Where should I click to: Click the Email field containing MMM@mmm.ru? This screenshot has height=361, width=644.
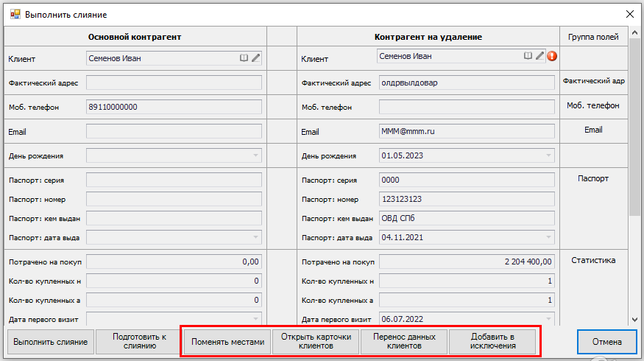click(x=467, y=131)
